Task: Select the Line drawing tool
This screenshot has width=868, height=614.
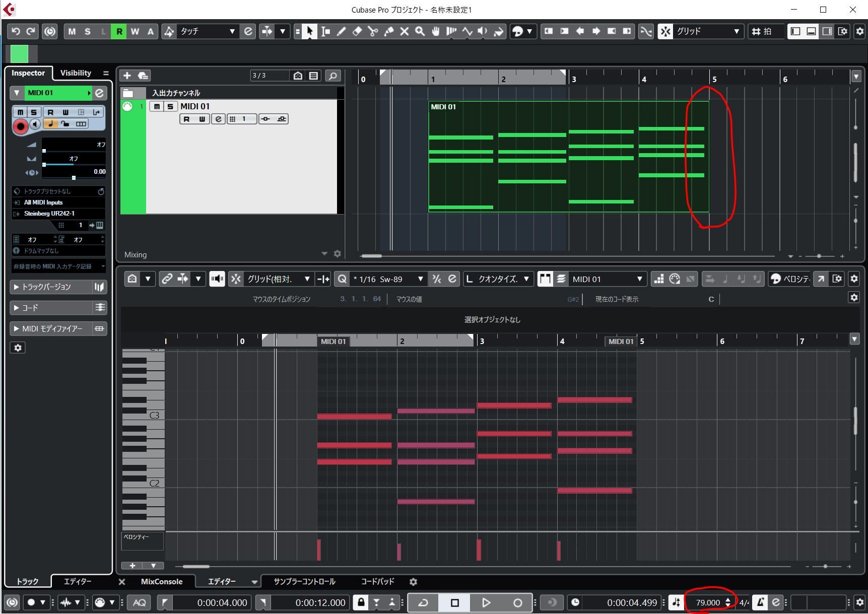Action: pos(467,31)
